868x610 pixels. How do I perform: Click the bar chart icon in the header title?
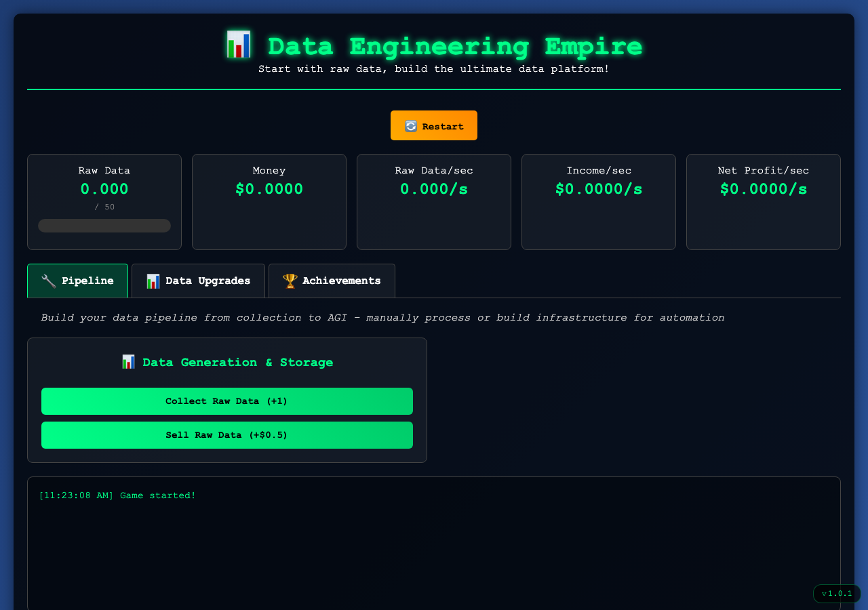(x=239, y=44)
